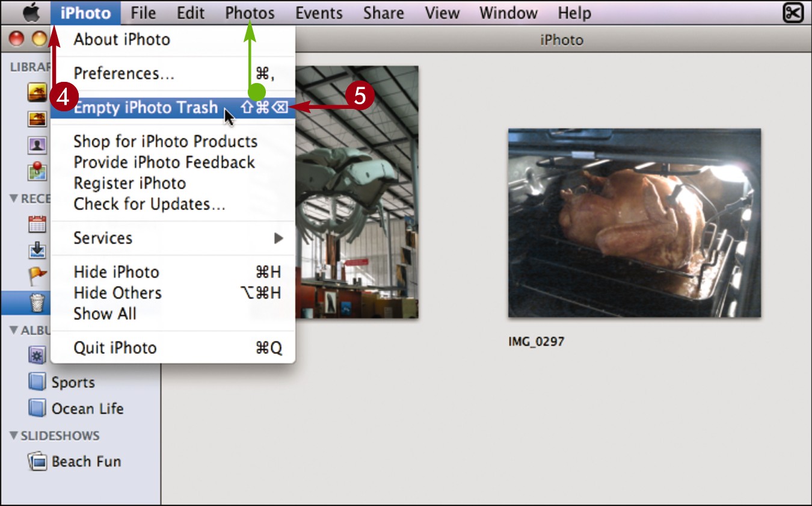Select the Last Import download icon
The width and height of the screenshot is (812, 506).
tap(37, 250)
